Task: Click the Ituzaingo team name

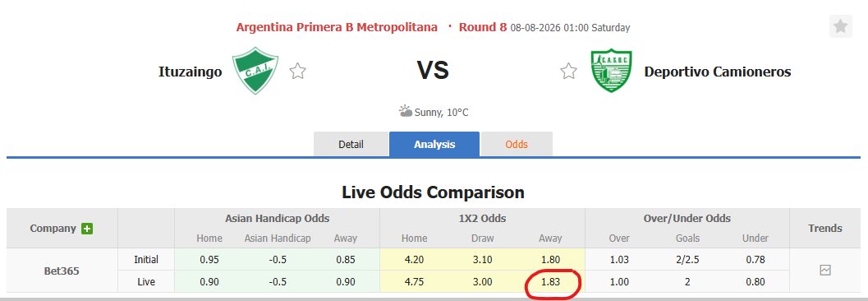Action: (191, 72)
